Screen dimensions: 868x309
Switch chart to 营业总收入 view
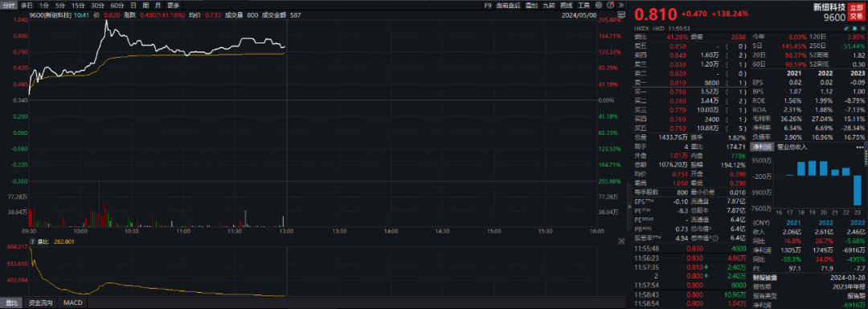coord(792,147)
